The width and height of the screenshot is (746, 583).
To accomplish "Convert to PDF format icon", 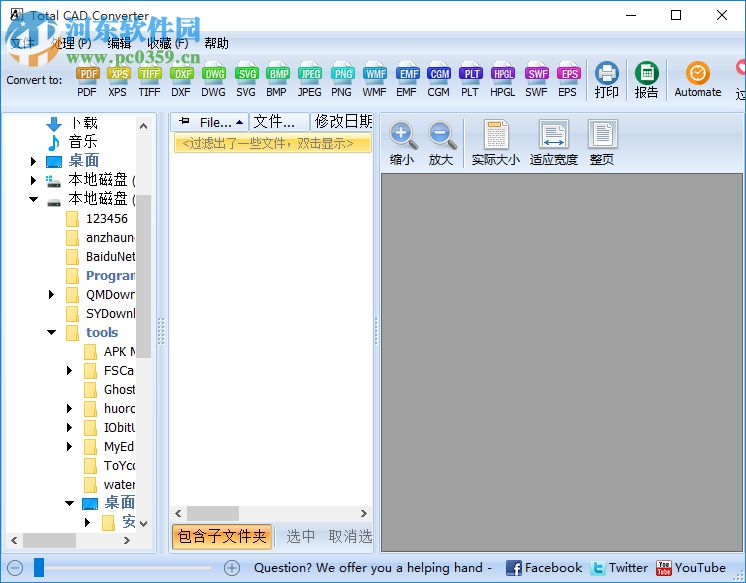I will click(x=88, y=80).
